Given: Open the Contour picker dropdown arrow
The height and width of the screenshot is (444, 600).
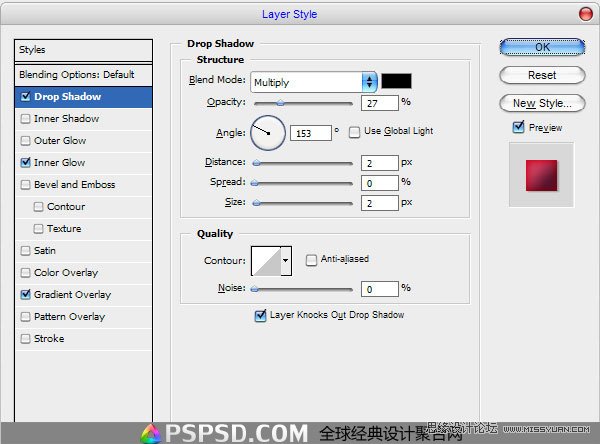Looking at the screenshot, I should tap(286, 261).
